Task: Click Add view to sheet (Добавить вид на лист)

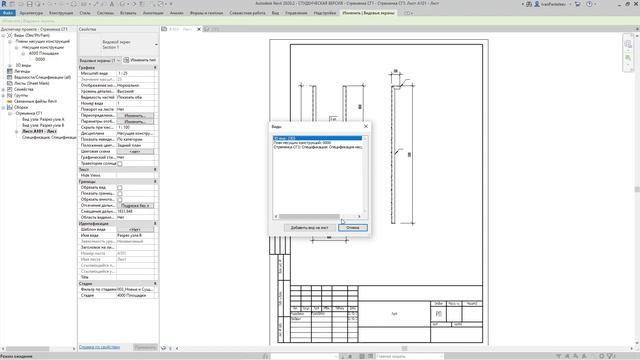Action: (x=309, y=227)
